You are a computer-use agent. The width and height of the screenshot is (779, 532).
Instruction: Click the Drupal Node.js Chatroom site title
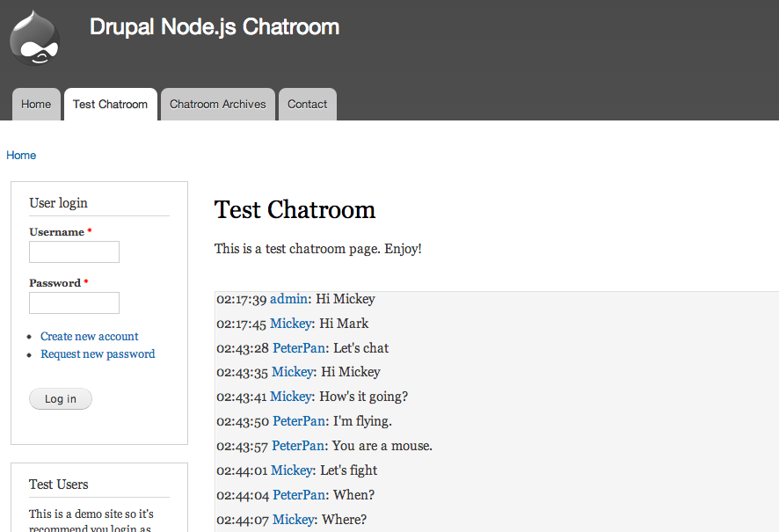click(215, 27)
